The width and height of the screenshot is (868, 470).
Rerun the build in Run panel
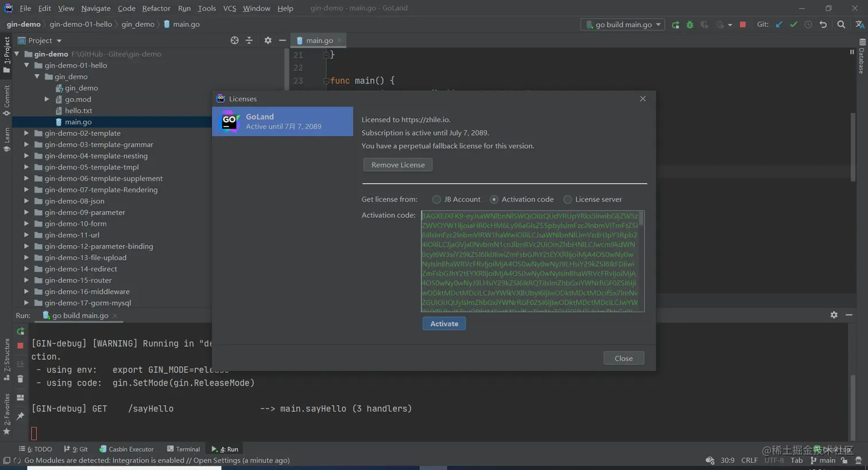click(20, 331)
